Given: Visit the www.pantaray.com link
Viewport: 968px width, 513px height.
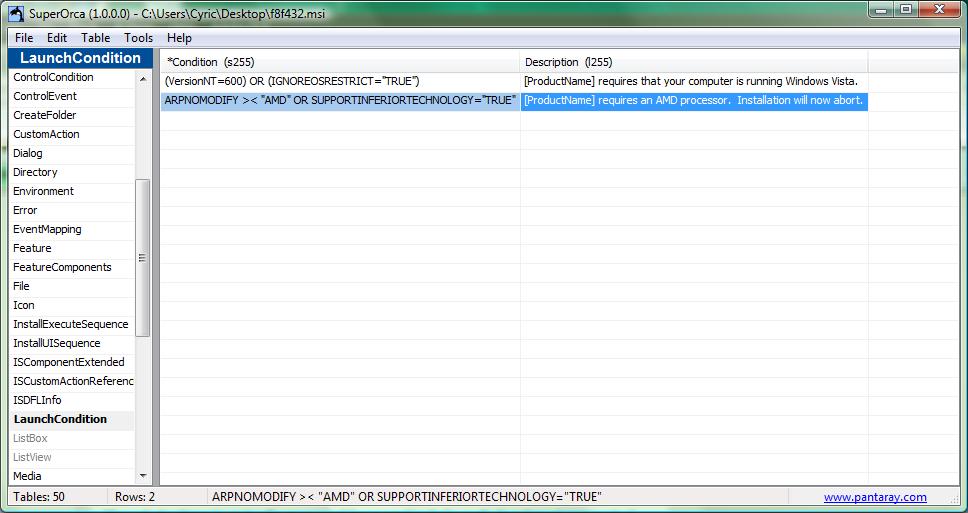Looking at the screenshot, I should [x=874, y=497].
